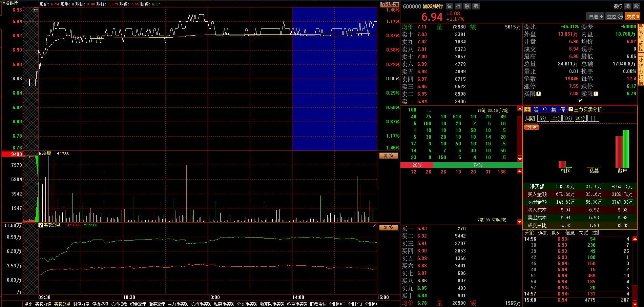Click the 融 margin trading icon
This screenshot has width=644, height=307.
[467, 6]
